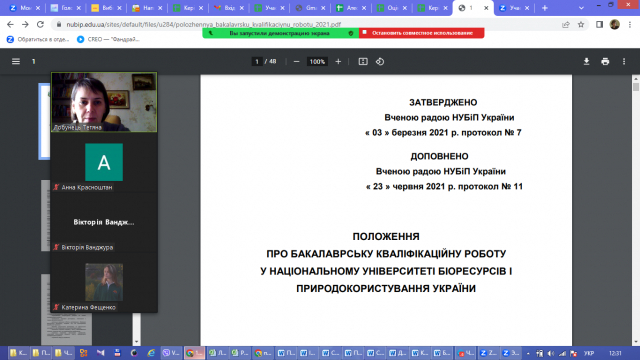Open the Chrome three-dot menu

[630, 24]
